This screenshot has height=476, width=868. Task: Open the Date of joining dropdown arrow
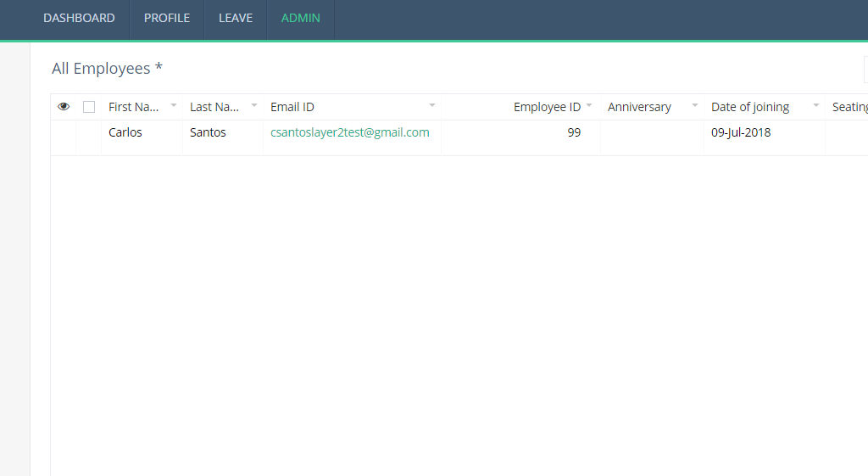pyautogui.click(x=816, y=106)
